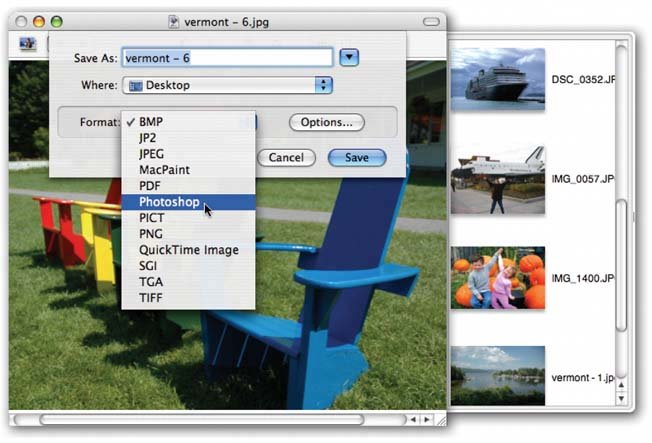
Task: Click the IMG_0057.JPG file name in drawer
Action: pos(583,179)
